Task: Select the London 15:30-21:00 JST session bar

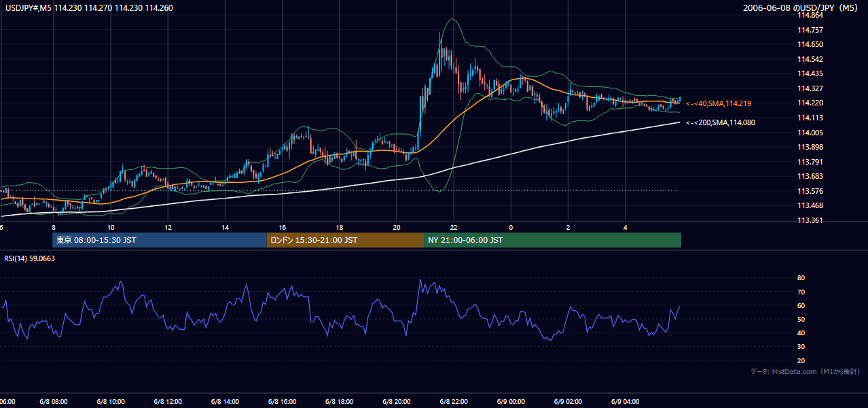Action: coord(345,240)
